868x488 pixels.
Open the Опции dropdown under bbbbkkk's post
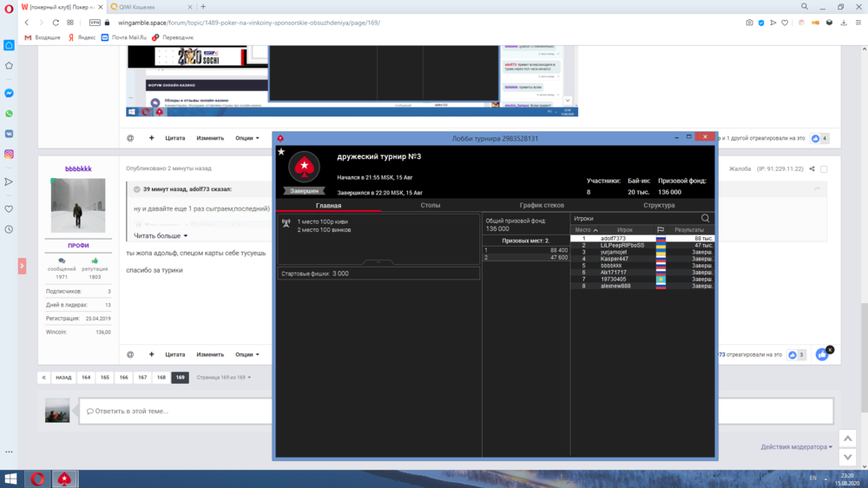point(247,354)
